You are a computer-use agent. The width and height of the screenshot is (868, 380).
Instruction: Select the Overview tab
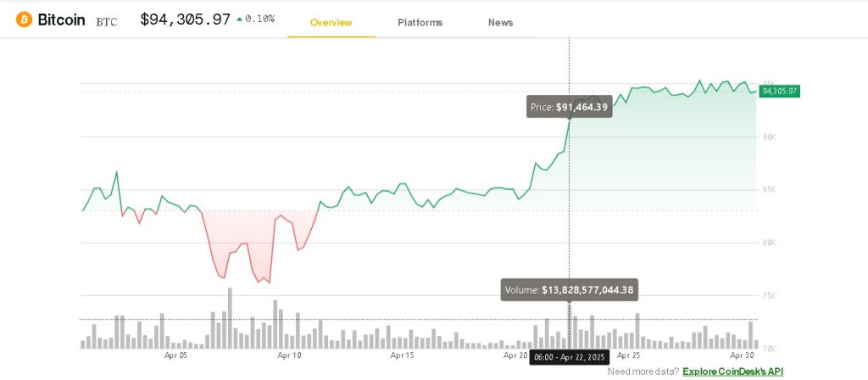pos(331,22)
